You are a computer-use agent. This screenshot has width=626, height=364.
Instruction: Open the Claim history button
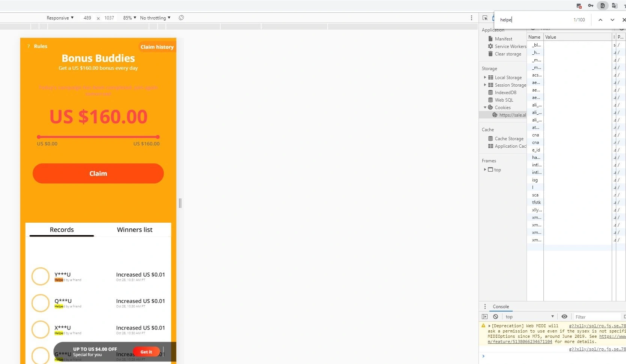pos(157,47)
